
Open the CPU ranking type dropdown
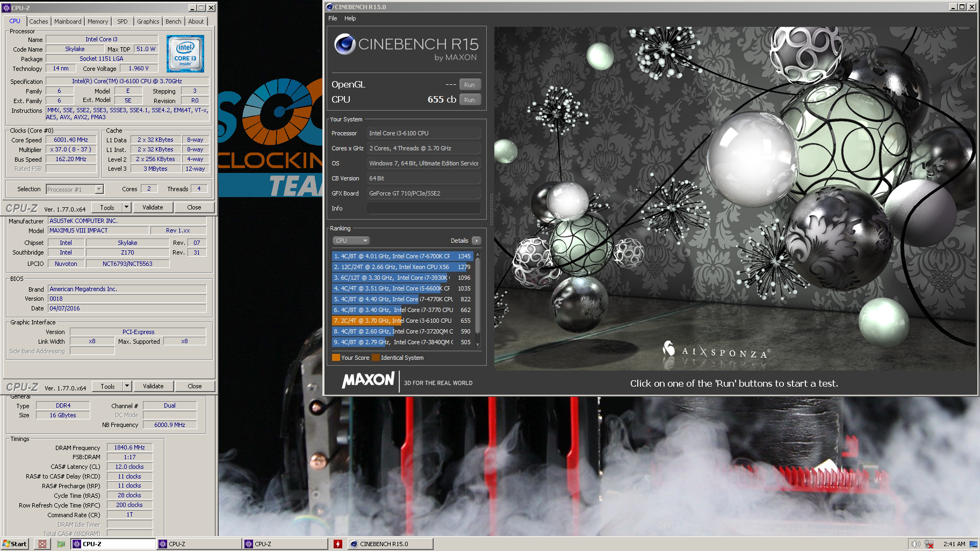pos(351,241)
